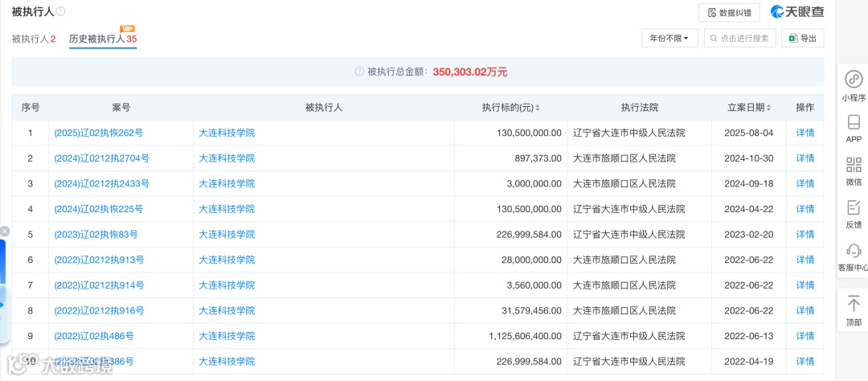
Task: Open case (2024)辽0212执2704号
Action: pos(102,158)
